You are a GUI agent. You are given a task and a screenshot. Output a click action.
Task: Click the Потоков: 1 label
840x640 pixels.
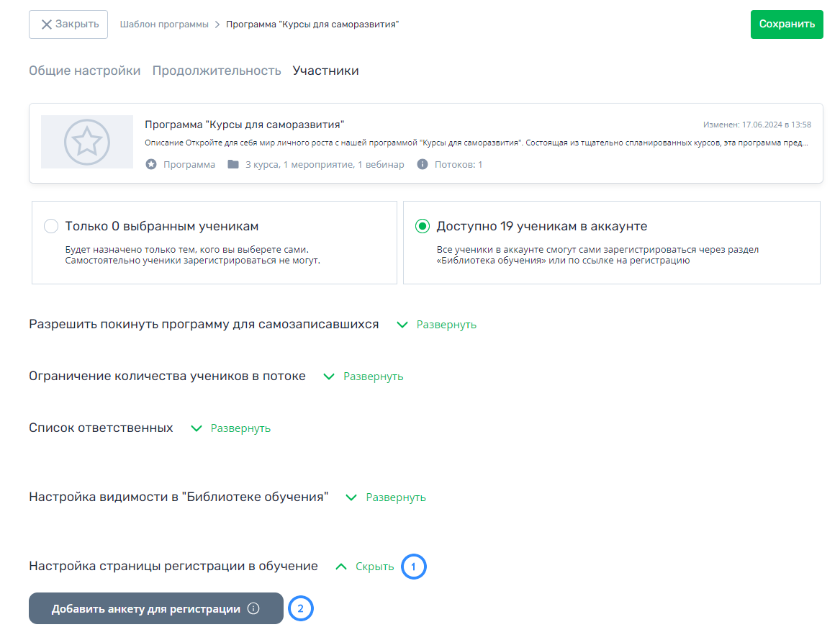click(458, 165)
